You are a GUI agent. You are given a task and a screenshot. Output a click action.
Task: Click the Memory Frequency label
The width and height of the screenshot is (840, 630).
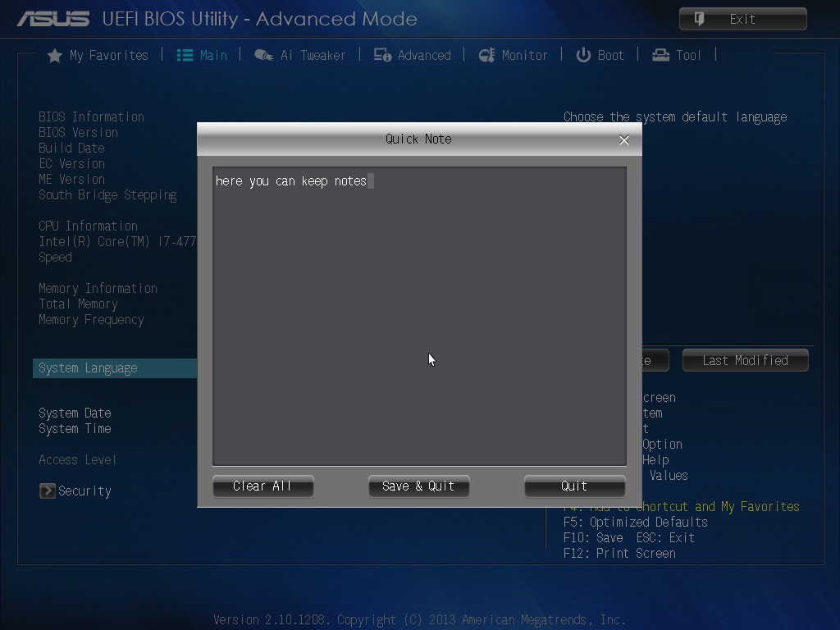click(92, 320)
